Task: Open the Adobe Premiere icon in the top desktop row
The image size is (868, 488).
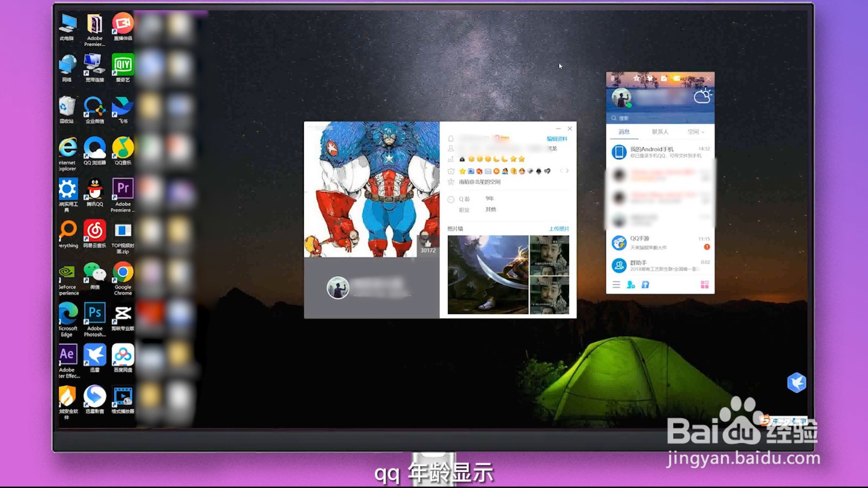Action: (x=94, y=30)
